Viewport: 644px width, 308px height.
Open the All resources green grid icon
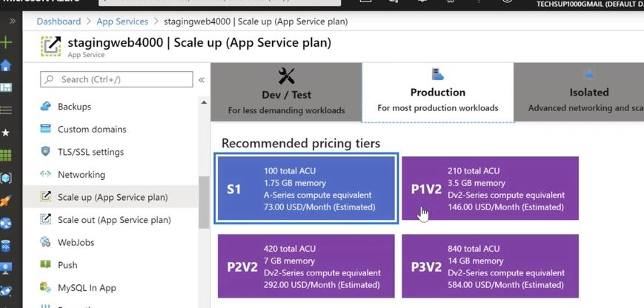pyautogui.click(x=6, y=155)
